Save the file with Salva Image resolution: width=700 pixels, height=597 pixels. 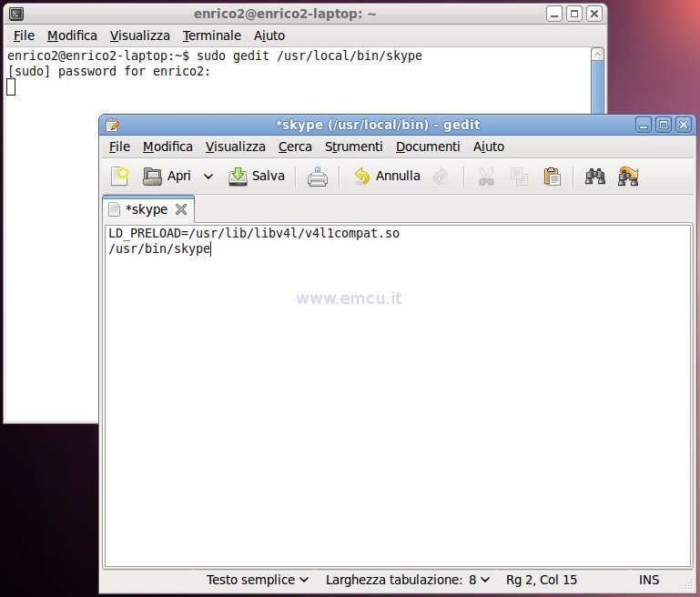(x=257, y=177)
